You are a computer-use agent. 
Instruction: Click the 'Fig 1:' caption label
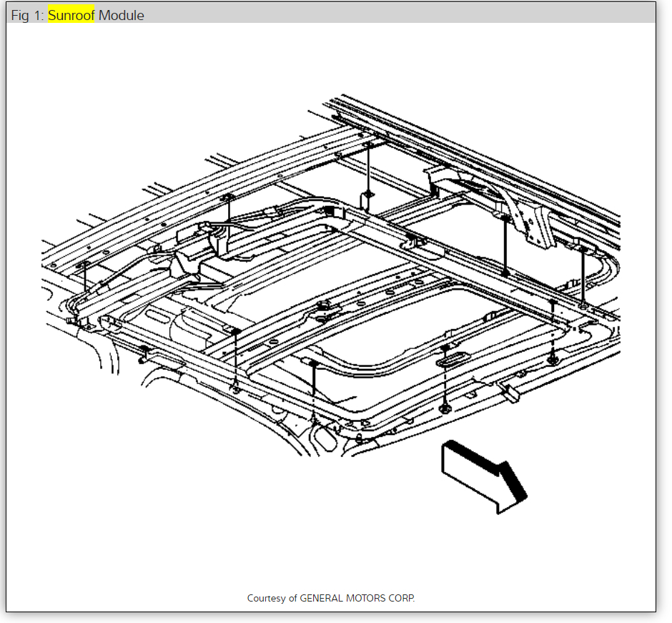point(27,16)
